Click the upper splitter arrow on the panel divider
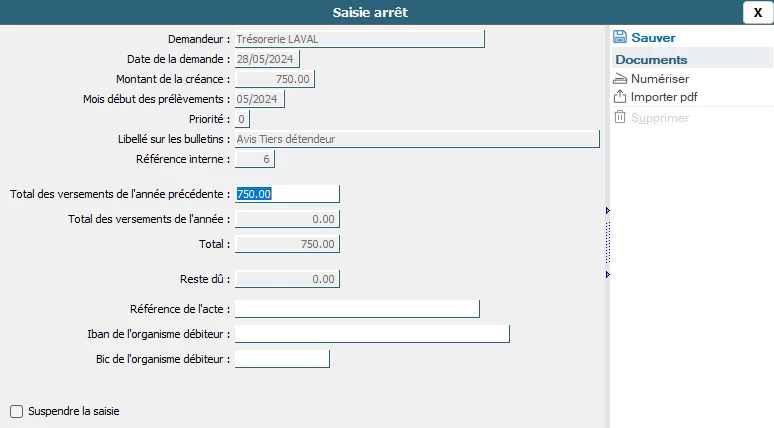774x428 pixels. pyautogui.click(x=608, y=210)
